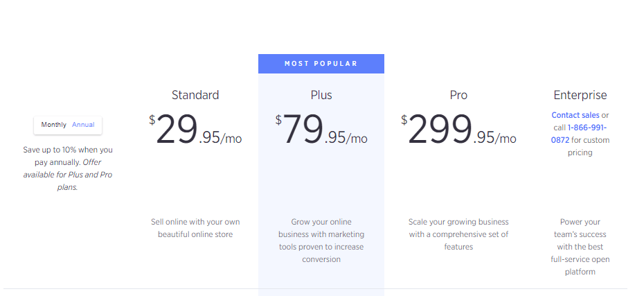Click the italic 'Offer available for Plus and Pro' note
Image resolution: width=644 pixels, height=296 pixels.
(x=68, y=175)
